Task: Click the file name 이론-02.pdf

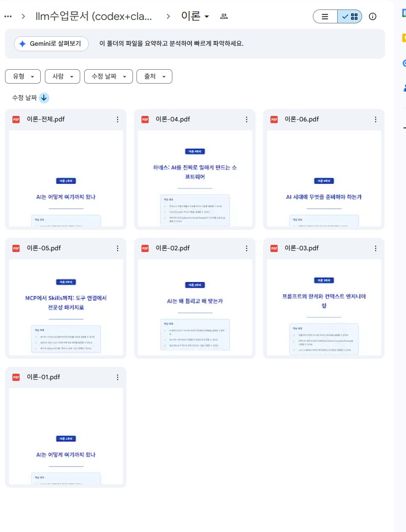Action: click(x=172, y=248)
